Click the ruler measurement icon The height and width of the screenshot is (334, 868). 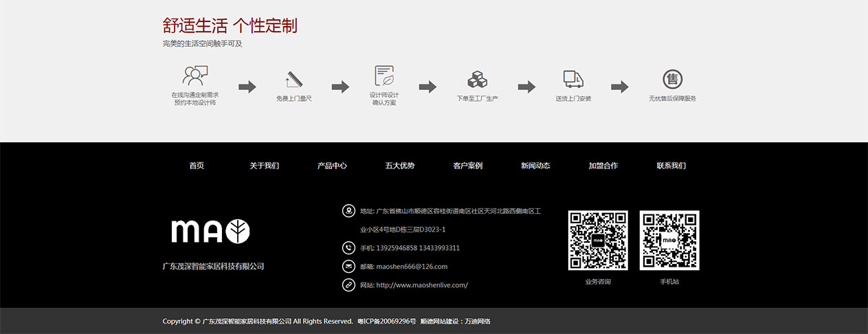294,78
